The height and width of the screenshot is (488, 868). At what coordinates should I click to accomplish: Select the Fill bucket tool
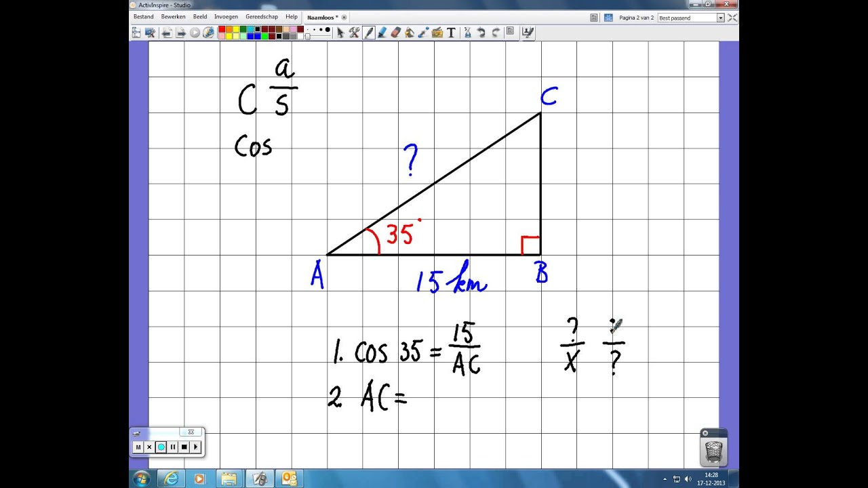(410, 32)
